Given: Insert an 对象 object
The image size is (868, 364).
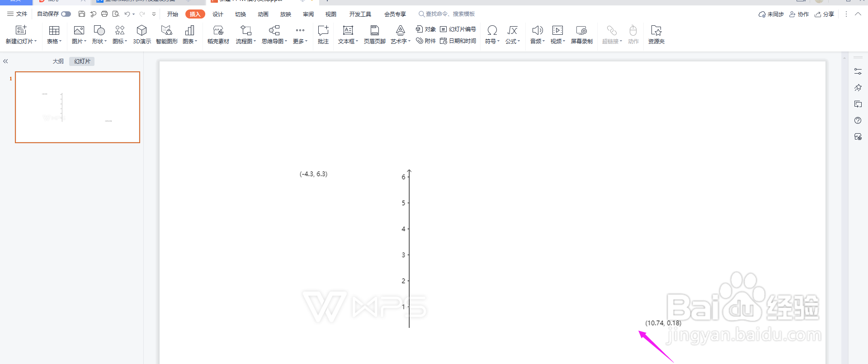Looking at the screenshot, I should point(426,29).
